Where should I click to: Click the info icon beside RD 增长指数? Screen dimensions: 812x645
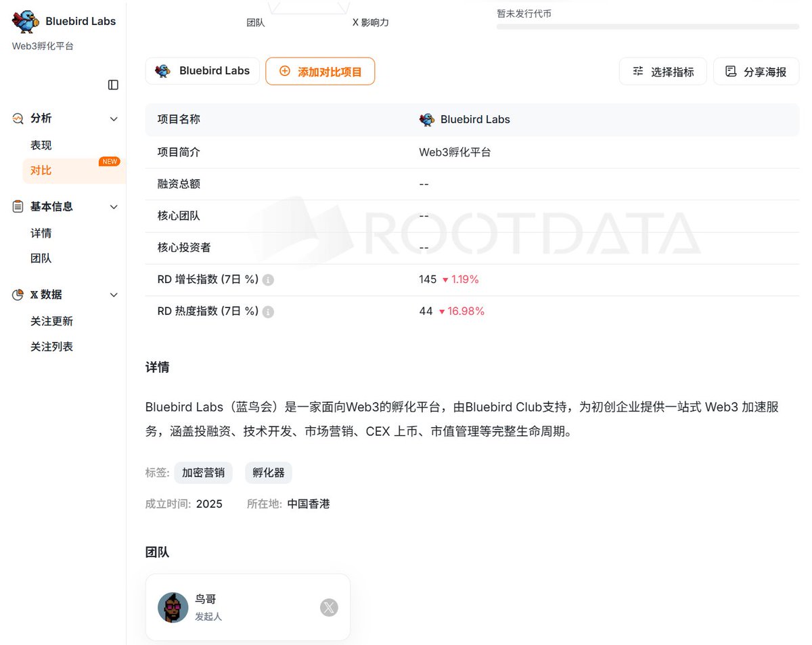point(268,280)
